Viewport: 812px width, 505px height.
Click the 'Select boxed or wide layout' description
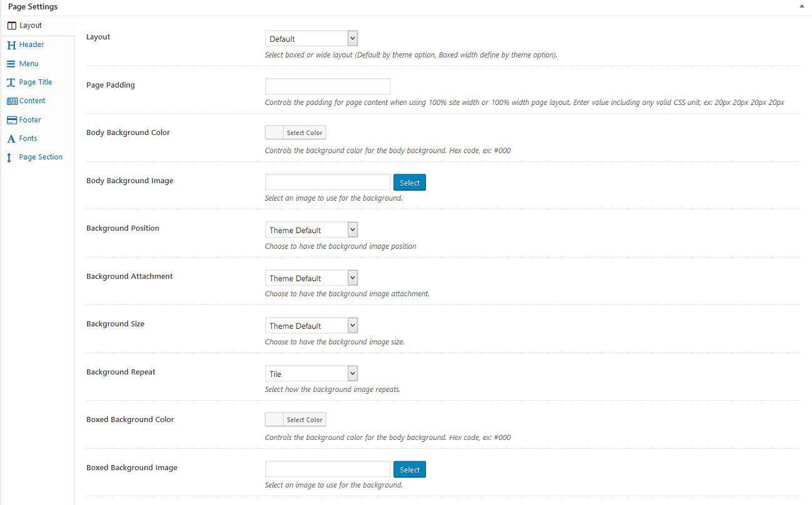pyautogui.click(x=411, y=55)
